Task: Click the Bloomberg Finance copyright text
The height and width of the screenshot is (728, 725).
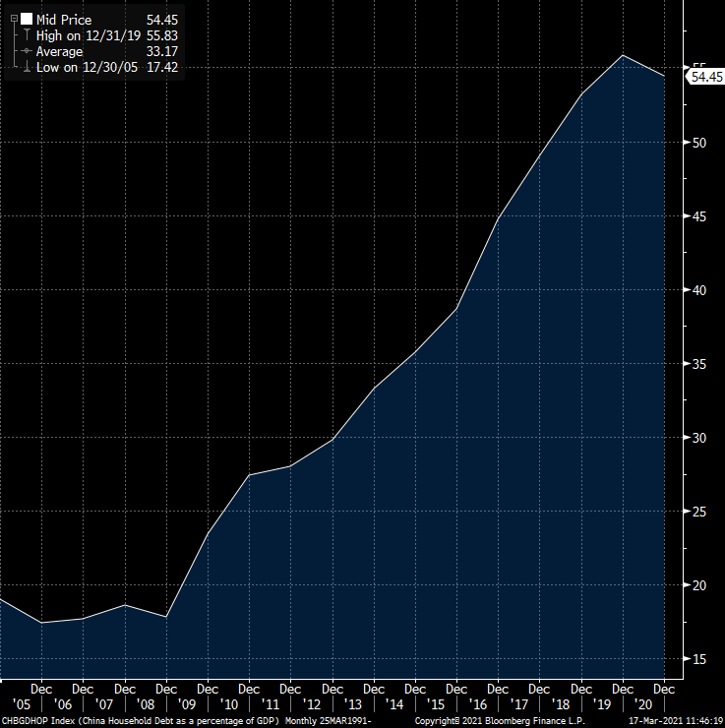Action: [x=500, y=721]
